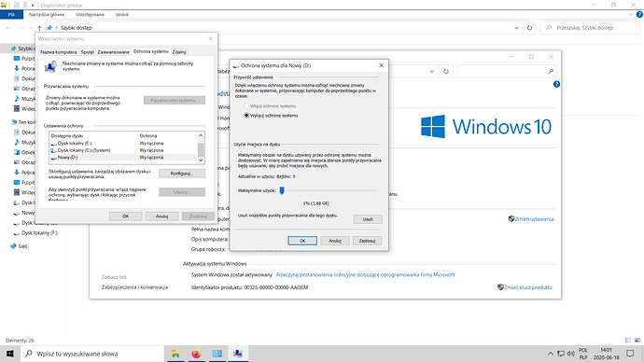Click the Windows Start button

10,354
